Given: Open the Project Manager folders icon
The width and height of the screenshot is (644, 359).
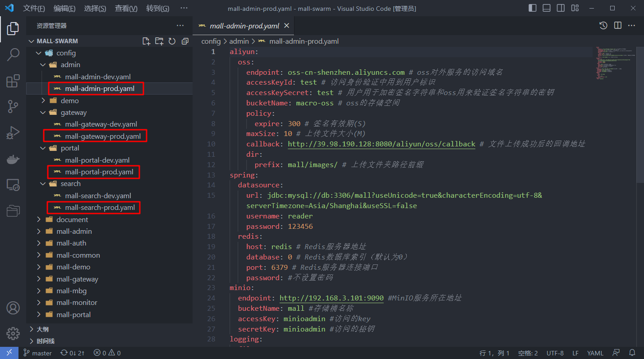Looking at the screenshot, I should point(13,210).
